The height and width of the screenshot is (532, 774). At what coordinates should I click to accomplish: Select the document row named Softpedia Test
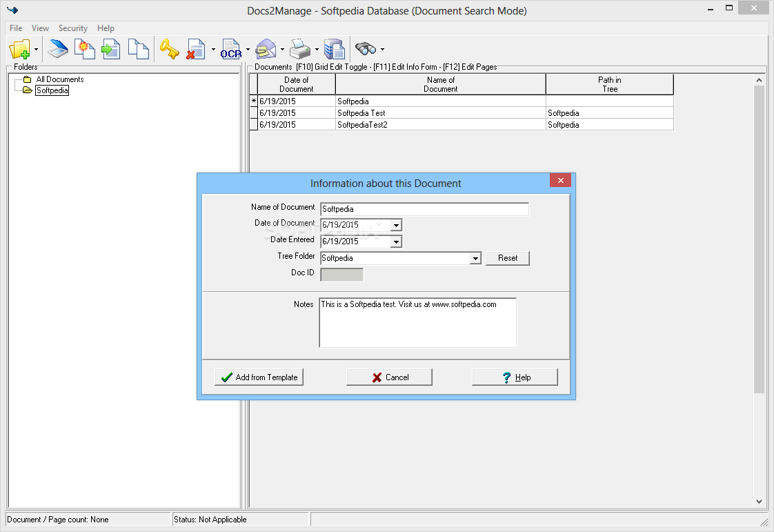(x=462, y=113)
